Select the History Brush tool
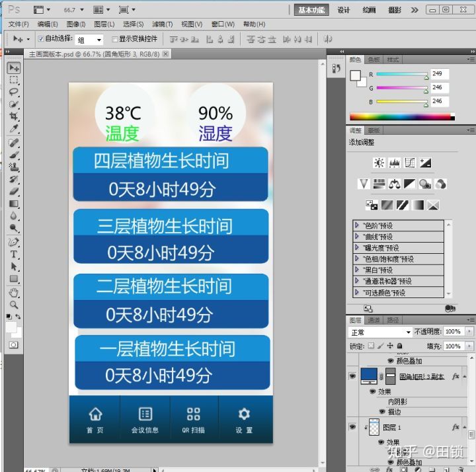 (x=14, y=179)
